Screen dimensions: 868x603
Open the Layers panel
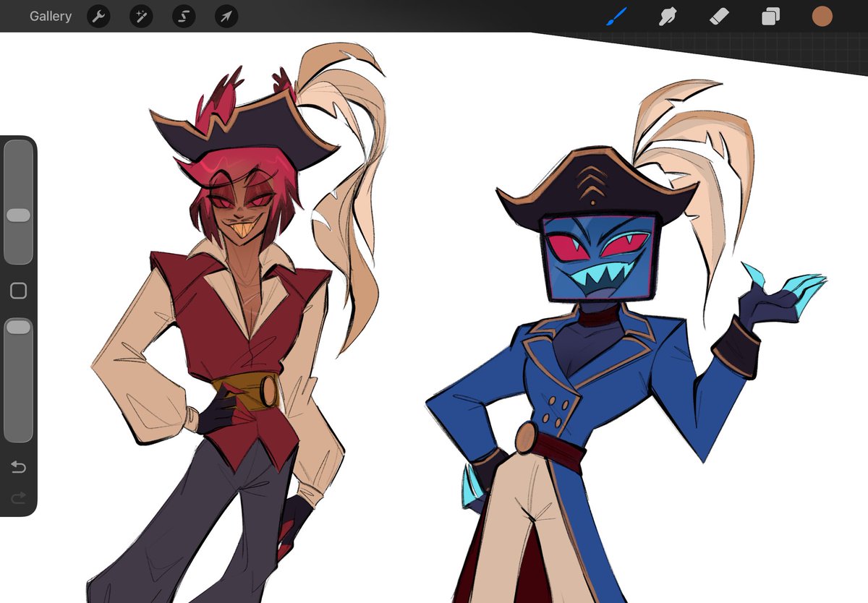point(770,16)
